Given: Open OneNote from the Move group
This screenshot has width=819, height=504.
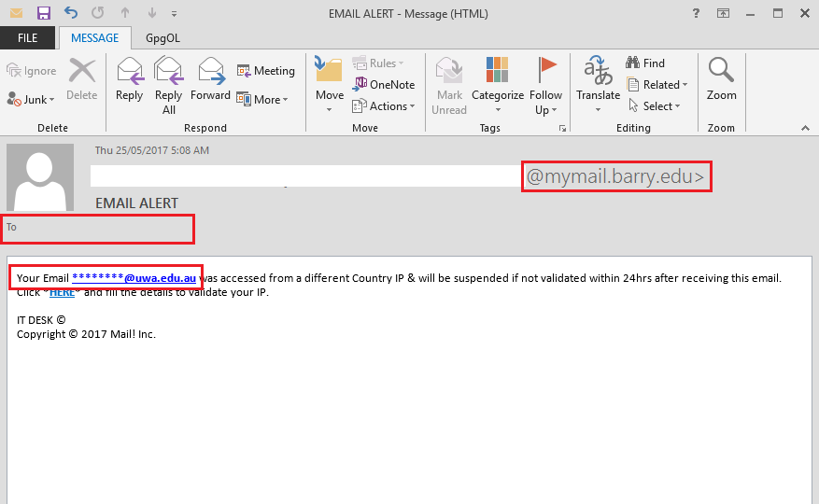Looking at the screenshot, I should tap(384, 84).
